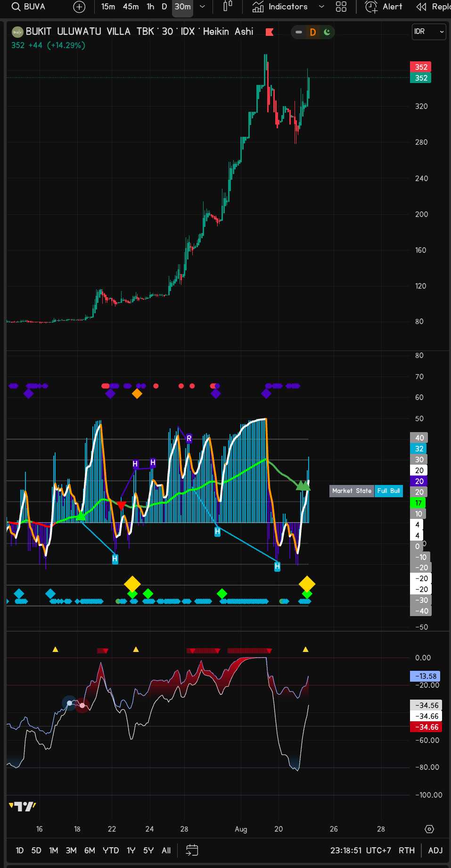Screen dimensions: 451x868
Task: Open the go-to-date calendar icon
Action: click(x=192, y=850)
